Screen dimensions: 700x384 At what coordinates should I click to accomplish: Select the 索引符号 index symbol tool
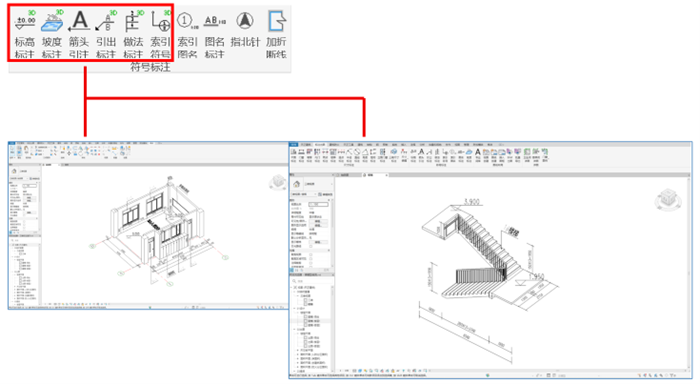point(160,35)
